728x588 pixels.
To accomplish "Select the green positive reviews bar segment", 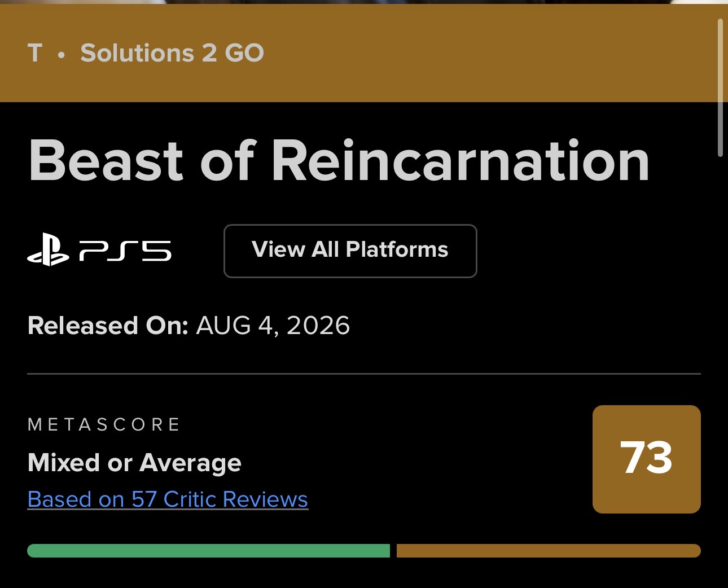I will (x=208, y=551).
